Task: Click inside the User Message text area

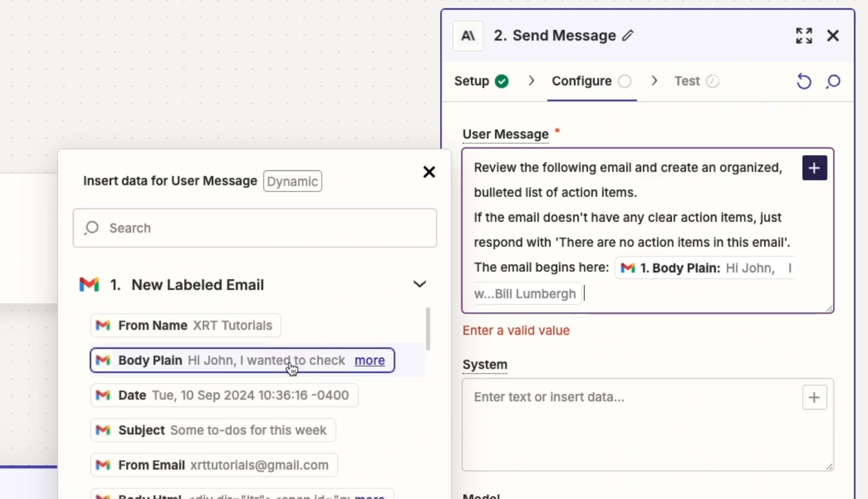Action: [x=648, y=231]
